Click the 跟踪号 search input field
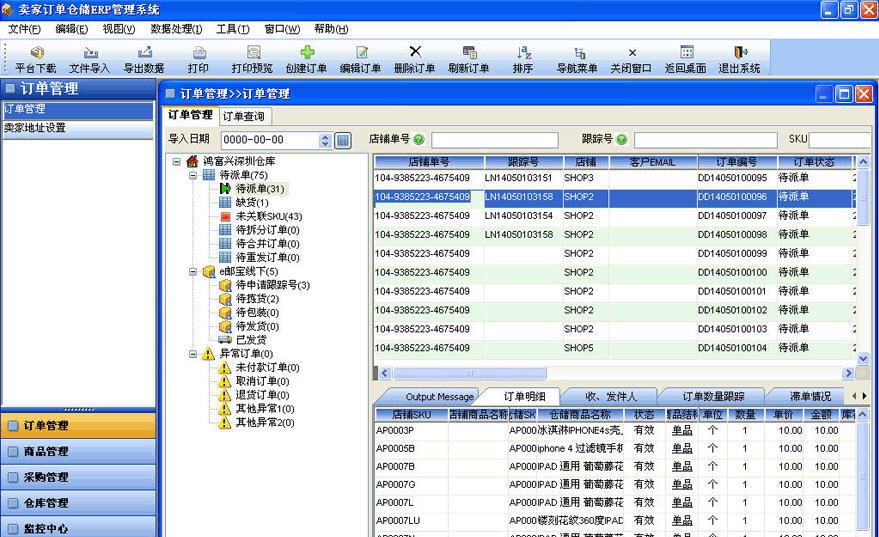Viewport: 879px width, 537px height. tap(706, 140)
